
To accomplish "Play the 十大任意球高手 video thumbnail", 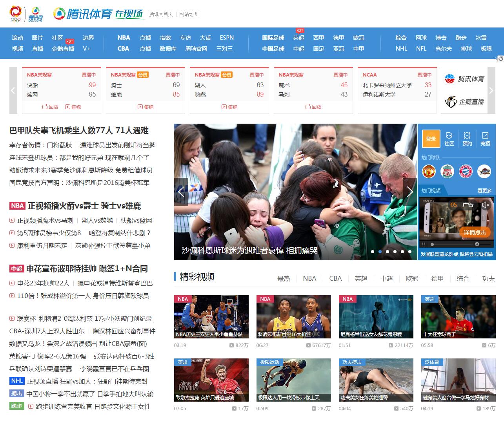I will pyautogui.click(x=459, y=317).
